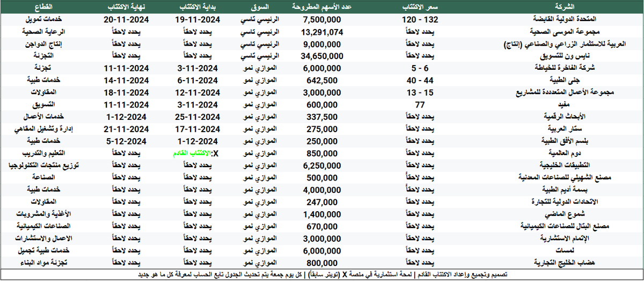Click the 'عدد الأسهم المطروحة' column header
The width and height of the screenshot is (644, 281).
pyautogui.click(x=323, y=6)
